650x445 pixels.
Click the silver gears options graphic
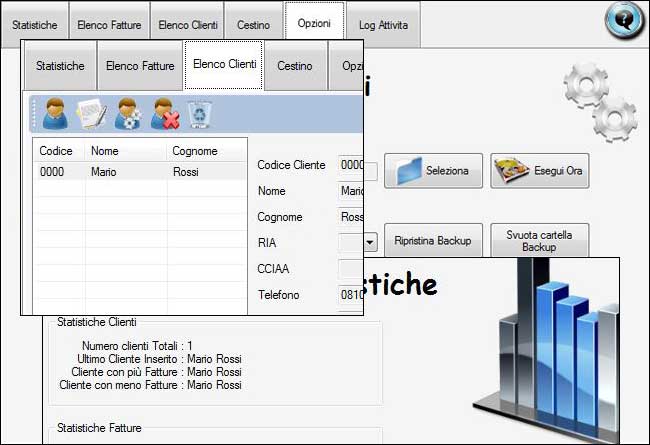[x=600, y=102]
